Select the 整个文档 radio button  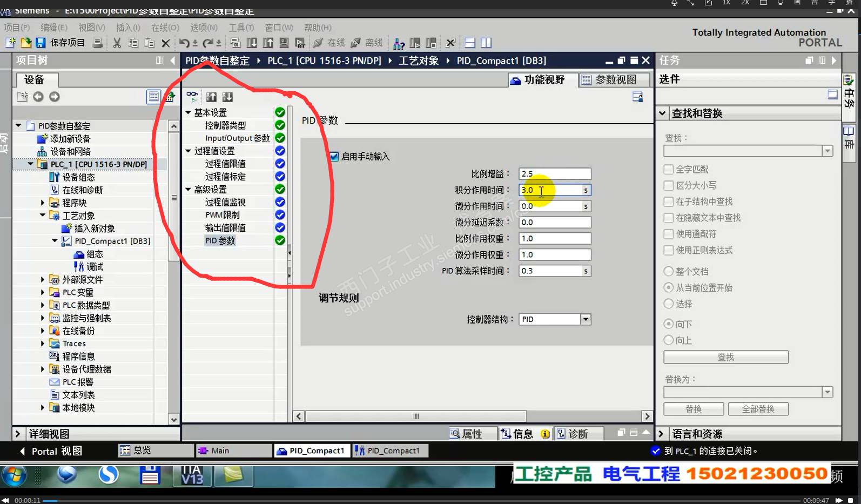(x=669, y=271)
